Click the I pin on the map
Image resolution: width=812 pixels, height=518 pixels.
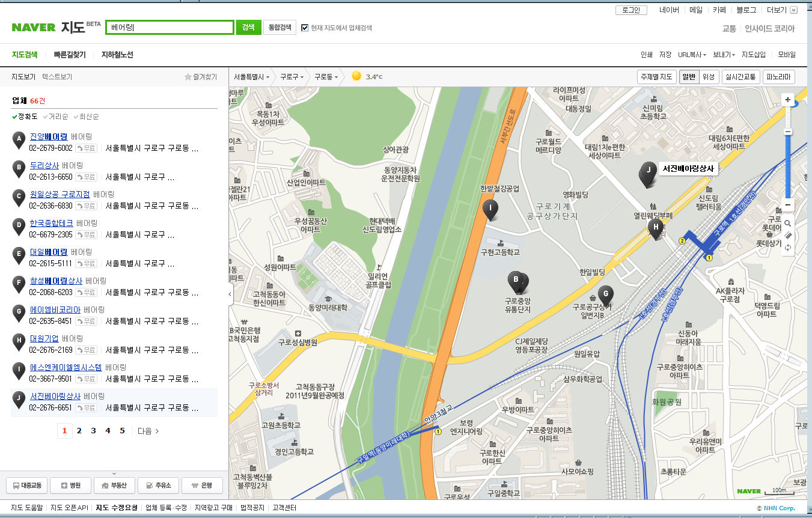(x=490, y=210)
